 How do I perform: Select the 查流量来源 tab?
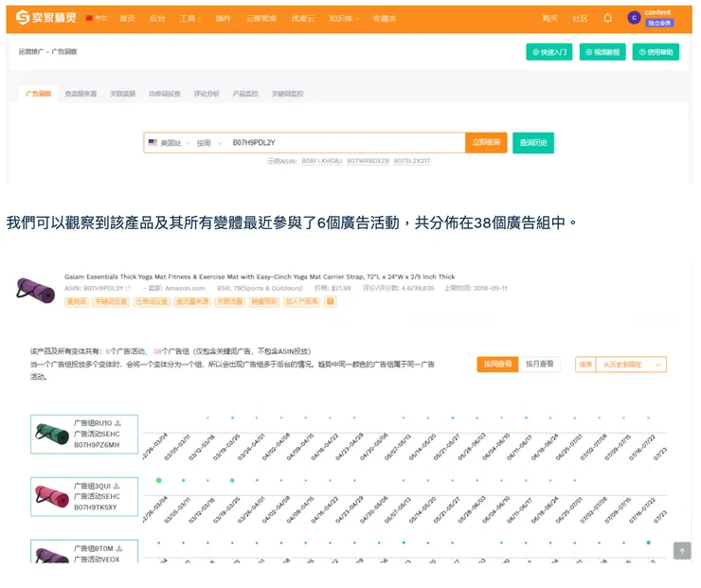pyautogui.click(x=81, y=94)
